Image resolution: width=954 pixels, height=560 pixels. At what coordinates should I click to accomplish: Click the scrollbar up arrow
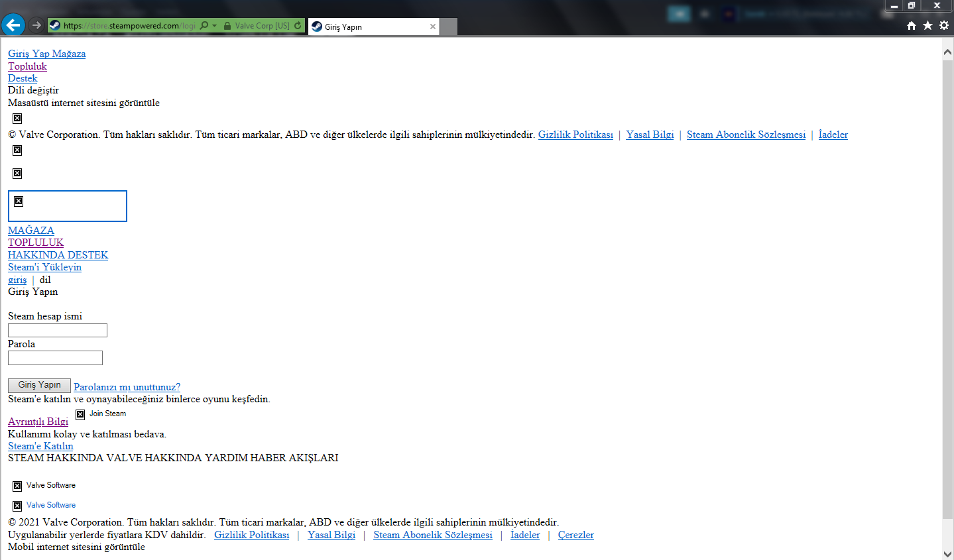pyautogui.click(x=948, y=52)
